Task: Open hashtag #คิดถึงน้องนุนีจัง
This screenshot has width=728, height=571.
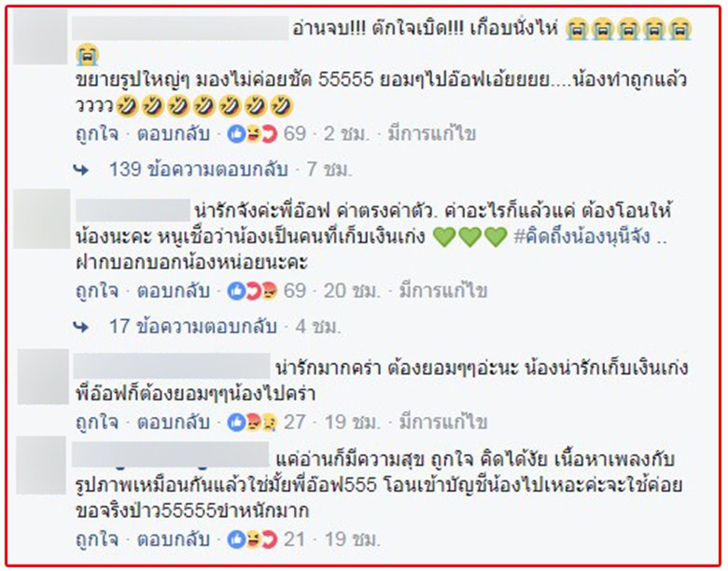Action: pos(582,237)
